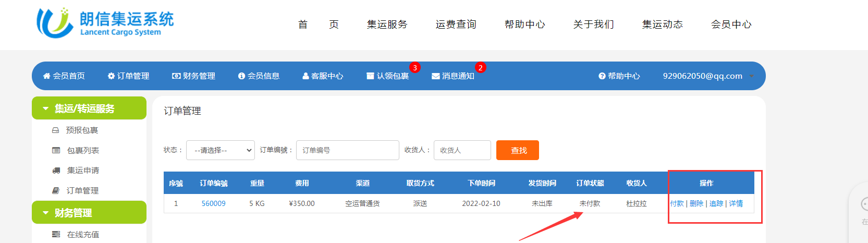Click the gear icon beside 订单管理
Screen dimensions: 868x243
tap(111, 76)
